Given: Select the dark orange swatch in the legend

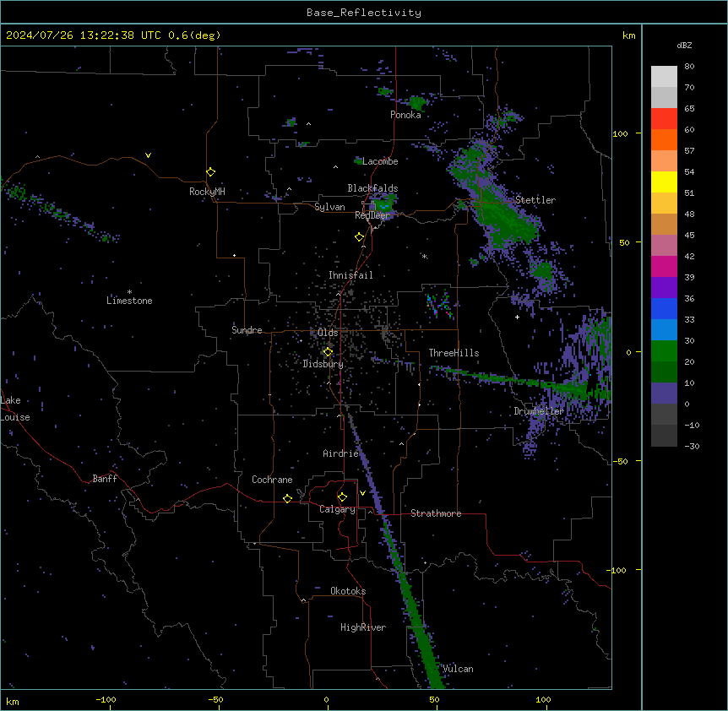Looking at the screenshot, I should pyautogui.click(x=664, y=139).
